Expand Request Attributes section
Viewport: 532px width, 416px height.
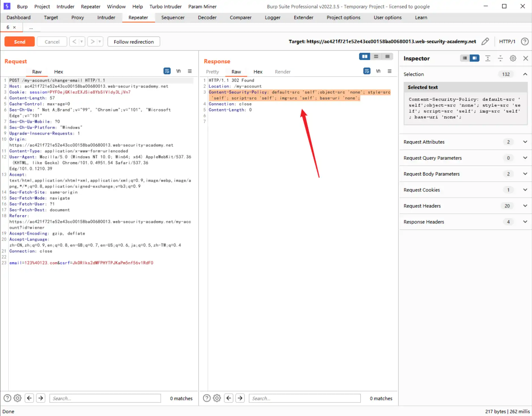pyautogui.click(x=525, y=142)
